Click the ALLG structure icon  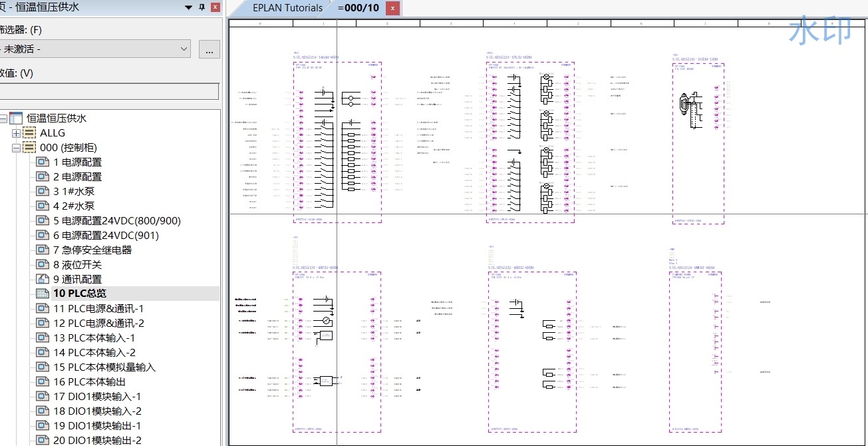pyautogui.click(x=30, y=132)
